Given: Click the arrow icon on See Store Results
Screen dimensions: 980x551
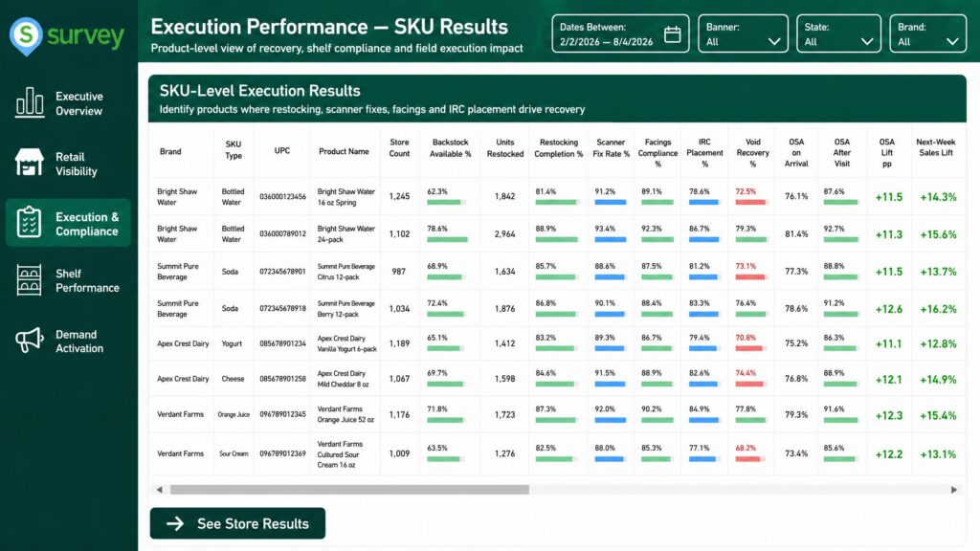Looking at the screenshot, I should (x=175, y=523).
